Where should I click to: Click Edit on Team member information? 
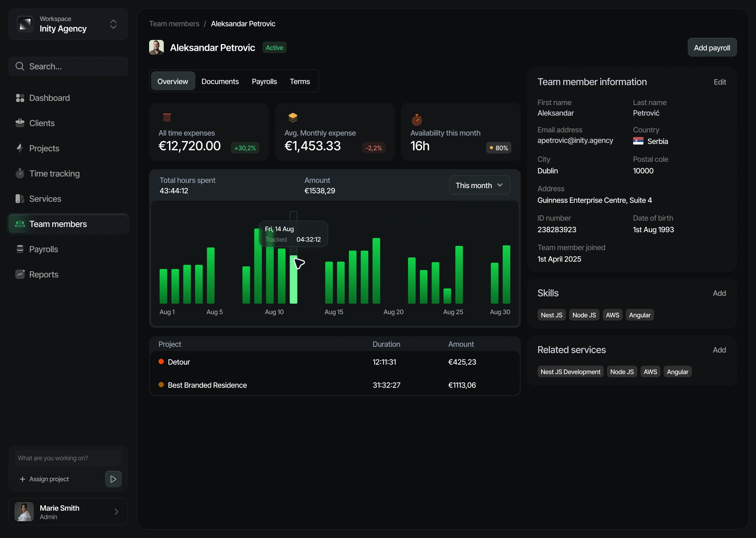click(x=720, y=82)
